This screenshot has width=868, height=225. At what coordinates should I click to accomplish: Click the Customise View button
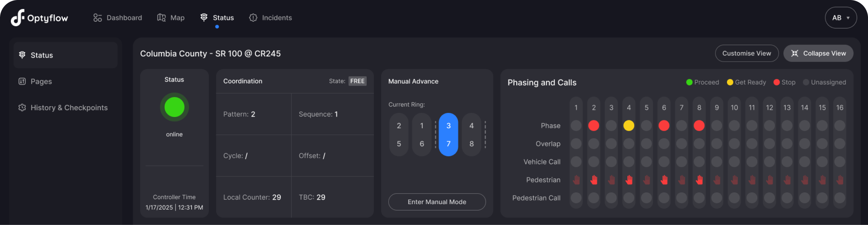point(746,53)
